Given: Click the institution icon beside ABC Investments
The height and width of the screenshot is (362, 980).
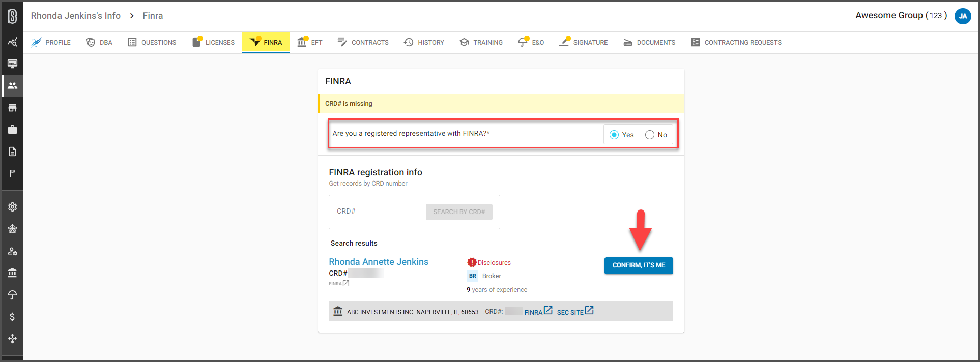Looking at the screenshot, I should tap(338, 311).
